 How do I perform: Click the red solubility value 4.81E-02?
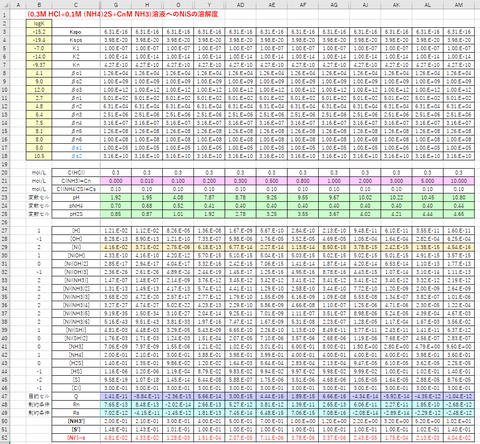pos(116,438)
